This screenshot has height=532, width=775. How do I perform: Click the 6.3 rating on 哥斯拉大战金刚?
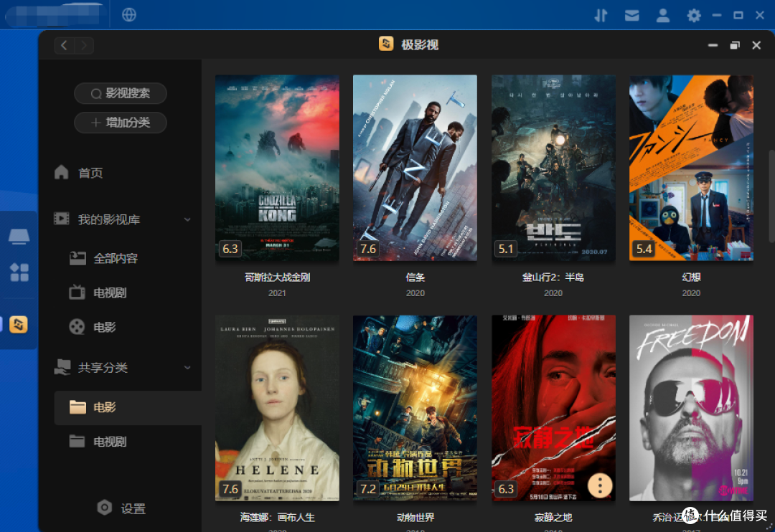230,249
